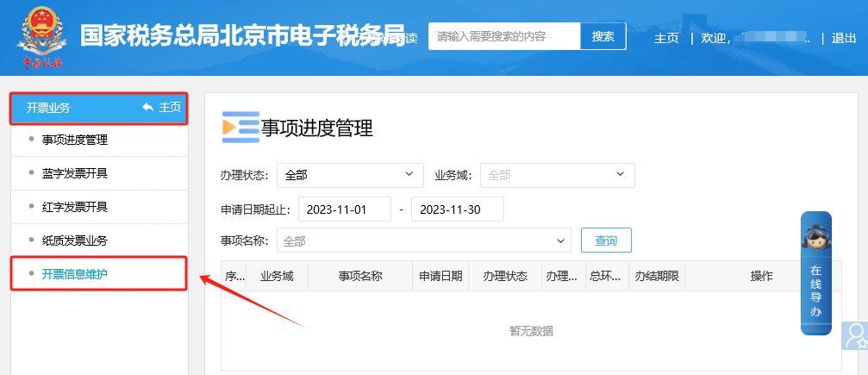
Task: Click the 总环... column header
Action: tap(607, 276)
